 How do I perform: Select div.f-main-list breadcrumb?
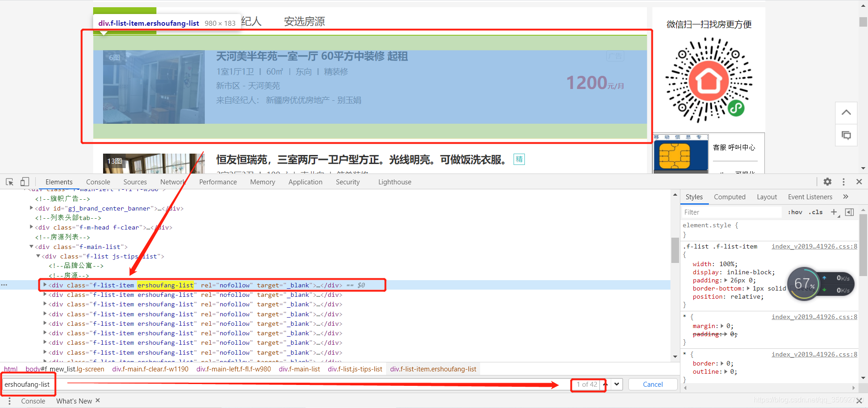(299, 369)
